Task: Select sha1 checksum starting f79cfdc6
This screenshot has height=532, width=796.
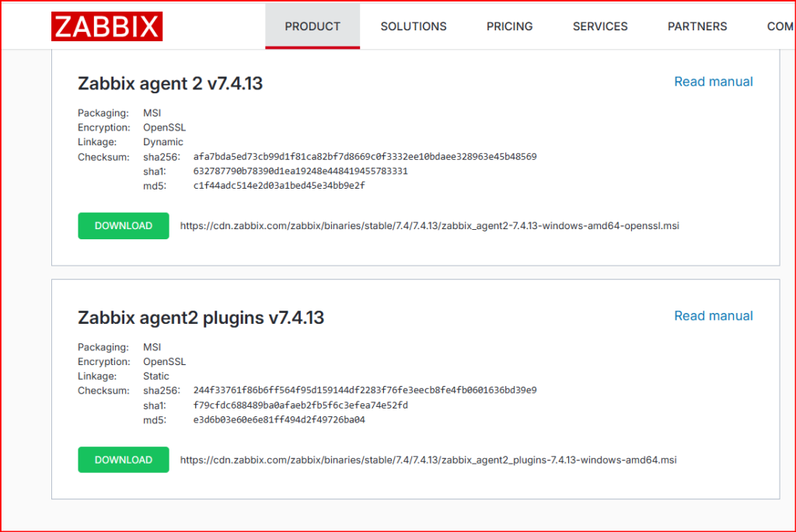Action: pyautogui.click(x=300, y=405)
